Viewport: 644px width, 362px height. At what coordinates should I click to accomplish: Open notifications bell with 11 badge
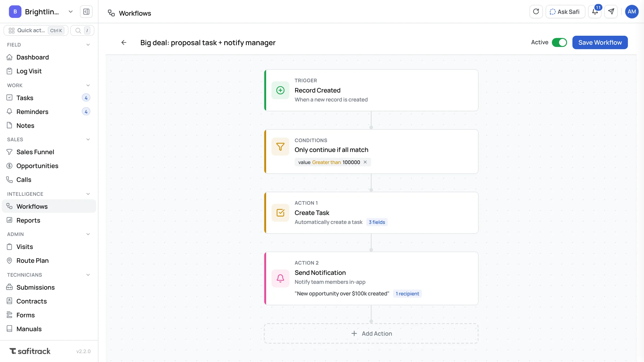click(595, 12)
